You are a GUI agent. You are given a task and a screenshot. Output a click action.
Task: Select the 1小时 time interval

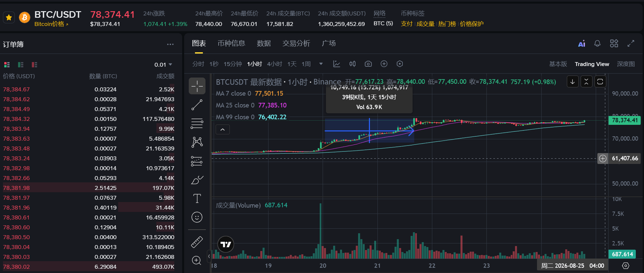click(x=254, y=64)
